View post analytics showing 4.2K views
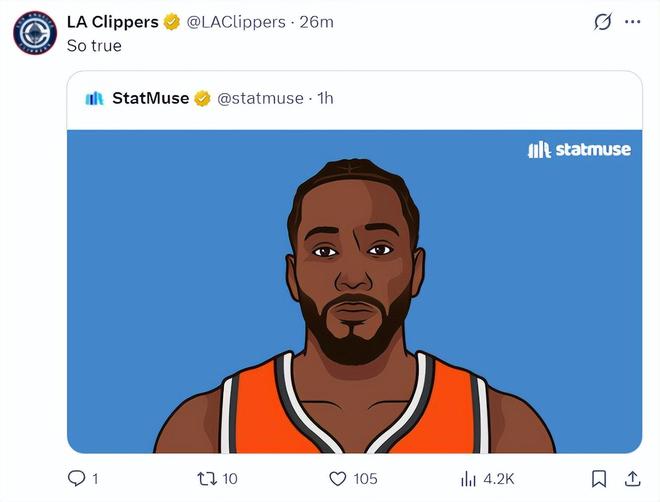 click(x=468, y=478)
